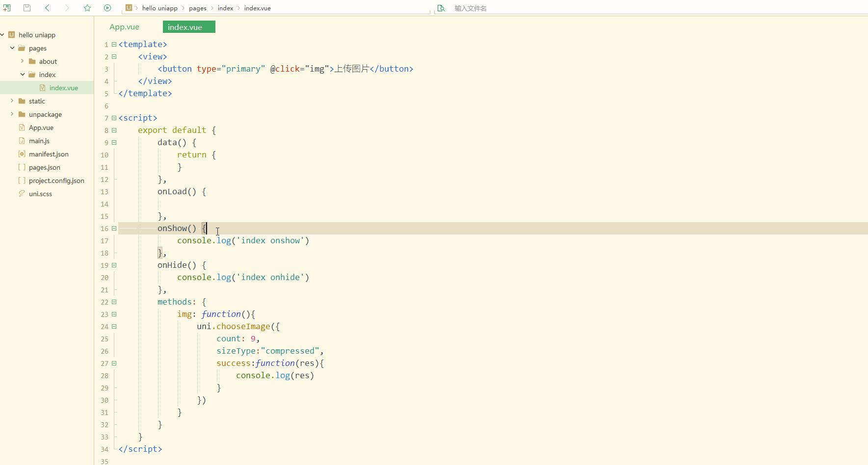Open uni.scss from the project tree
The image size is (868, 465).
pos(40,194)
